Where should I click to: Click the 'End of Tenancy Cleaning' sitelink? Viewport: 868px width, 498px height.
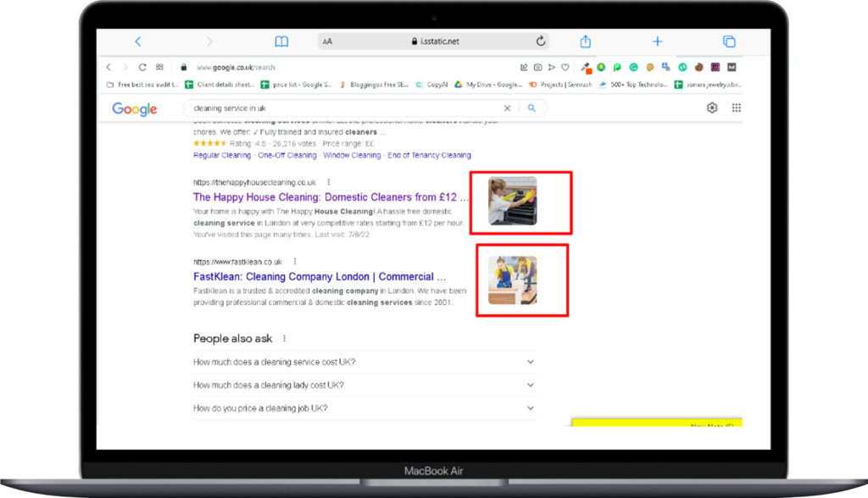pos(429,156)
